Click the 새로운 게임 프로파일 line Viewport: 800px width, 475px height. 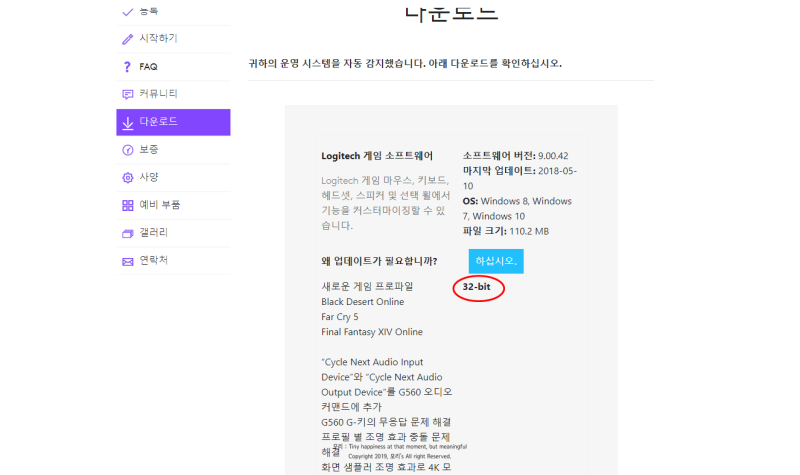[x=367, y=287]
